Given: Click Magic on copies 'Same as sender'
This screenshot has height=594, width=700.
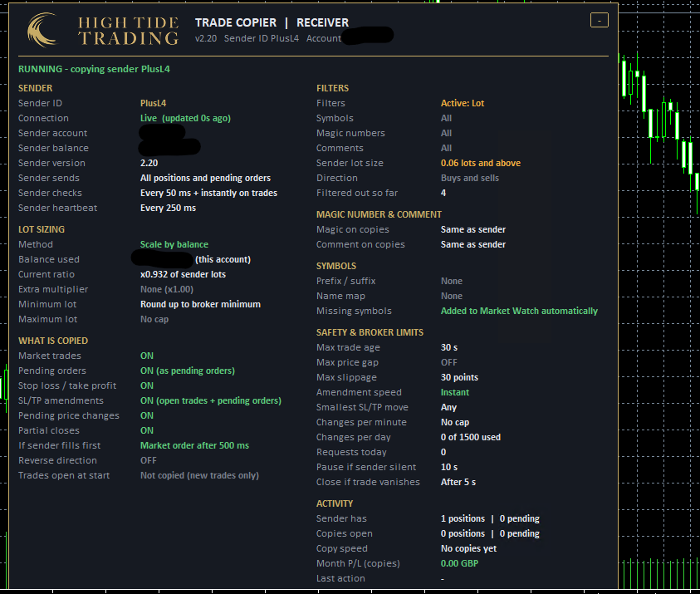Looking at the screenshot, I should (473, 229).
